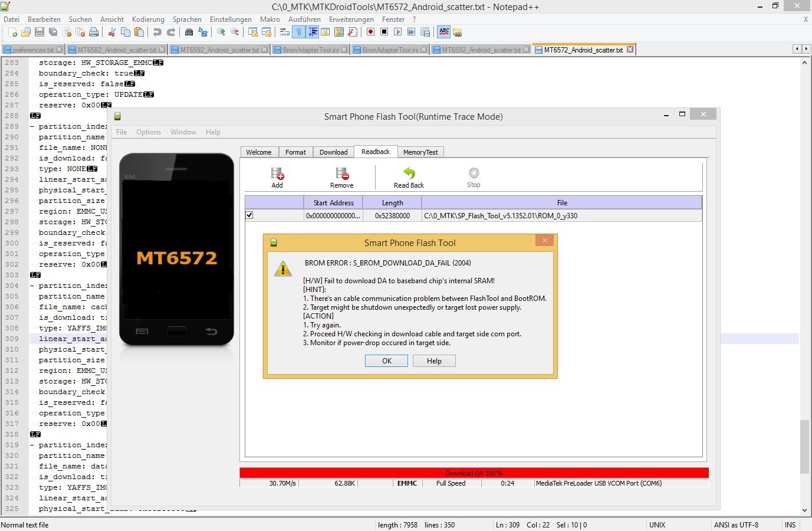Click OK in BROM error dialog
The width and height of the screenshot is (812, 531).
pos(386,361)
